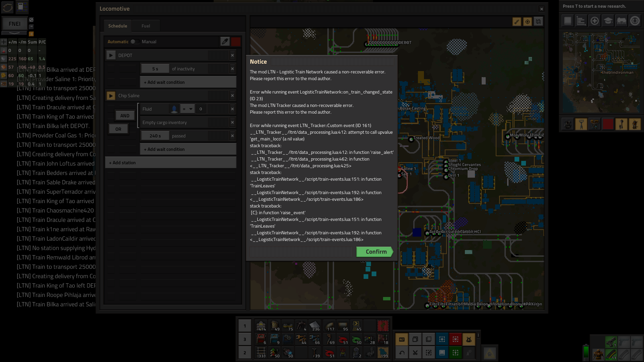Screen dimensions: 644x362
Task: Click the minimap showing theblindironman
Action: tap(601, 72)
